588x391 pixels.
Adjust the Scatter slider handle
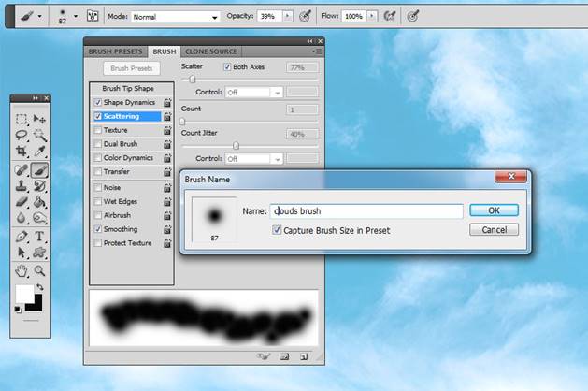(193, 80)
